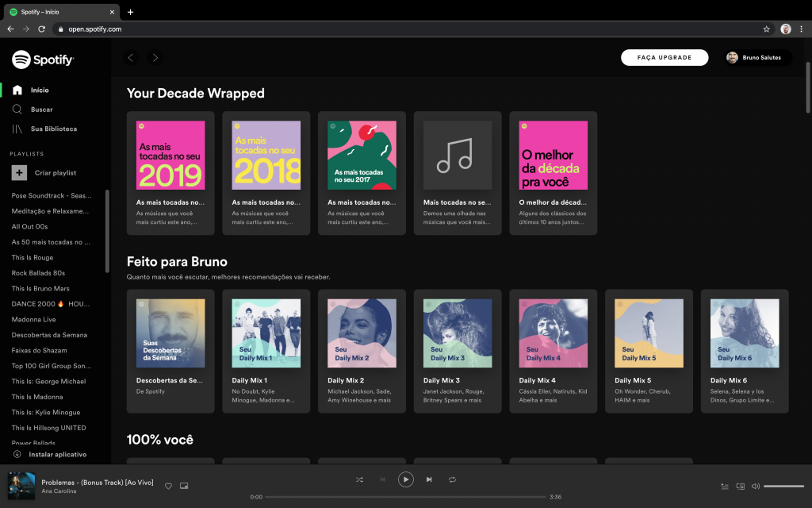Open Daily Mix 1 card
The image size is (812, 508).
tap(266, 351)
